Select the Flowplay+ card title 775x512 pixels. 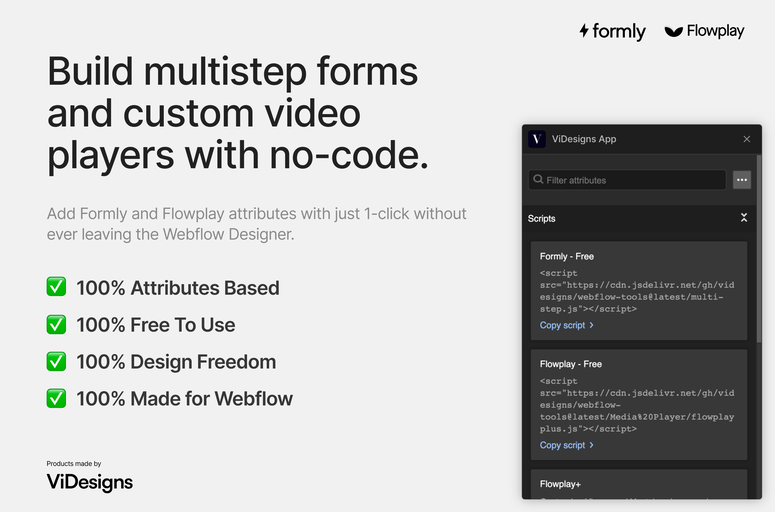[560, 484]
